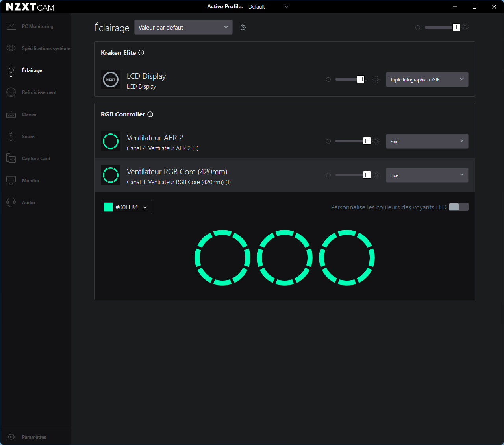Click the Refroidissement icon in sidebar
The width and height of the screenshot is (504, 445).
point(11,92)
